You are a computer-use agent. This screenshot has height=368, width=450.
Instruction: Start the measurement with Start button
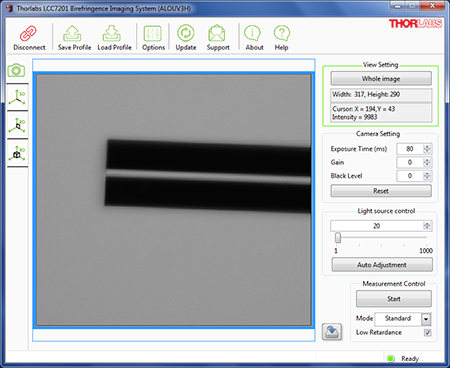[x=394, y=299]
